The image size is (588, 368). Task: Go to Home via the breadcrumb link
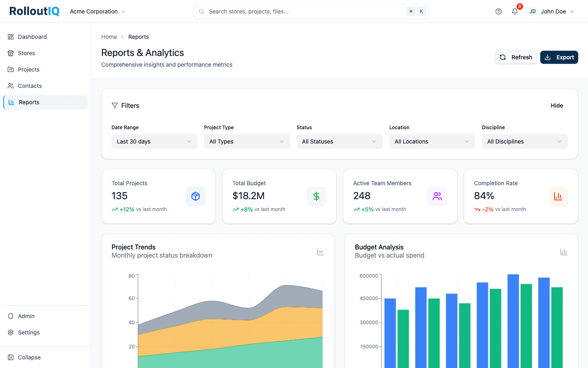(109, 37)
